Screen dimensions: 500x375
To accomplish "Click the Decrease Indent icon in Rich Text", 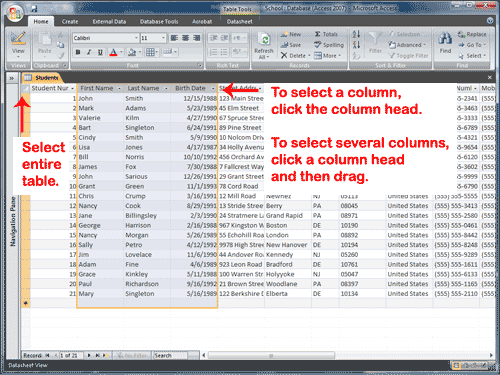I will click(x=213, y=38).
